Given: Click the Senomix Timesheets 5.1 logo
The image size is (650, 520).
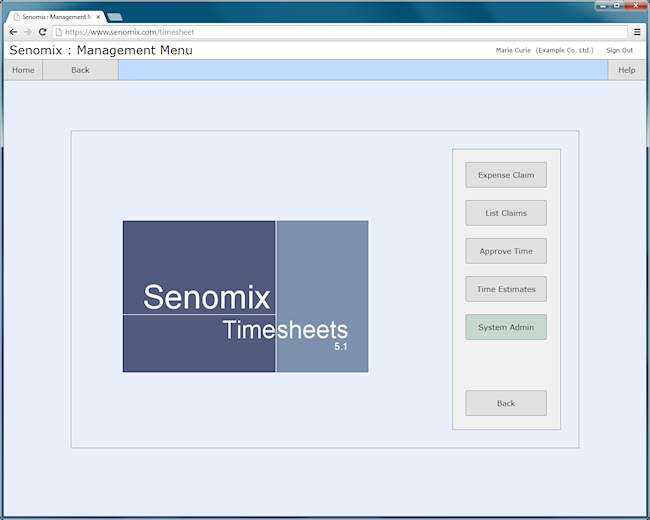Looking at the screenshot, I should pos(245,296).
